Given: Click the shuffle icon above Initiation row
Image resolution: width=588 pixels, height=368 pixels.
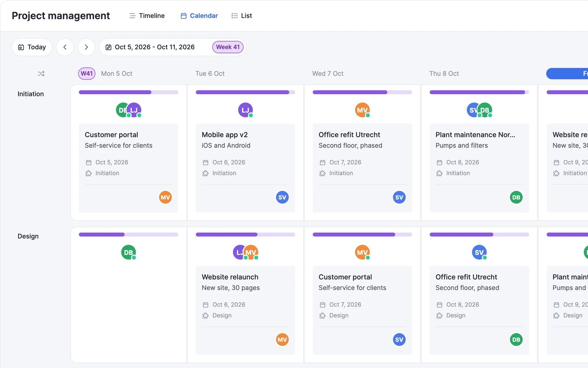Looking at the screenshot, I should point(41,74).
